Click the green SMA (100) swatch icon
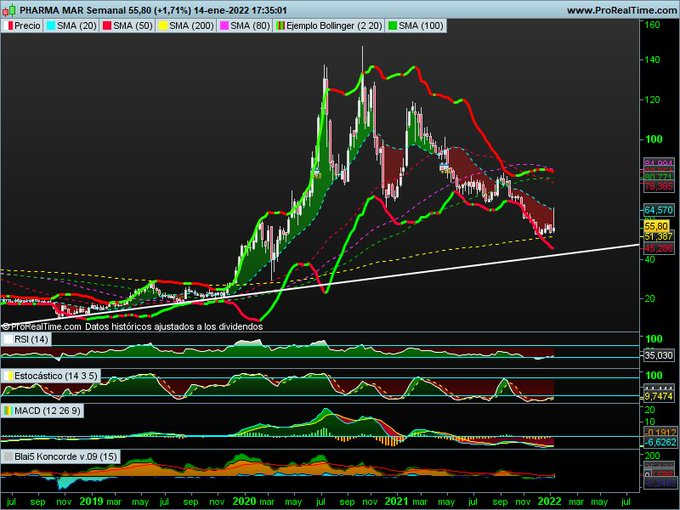This screenshot has width=680, height=510. (x=392, y=26)
